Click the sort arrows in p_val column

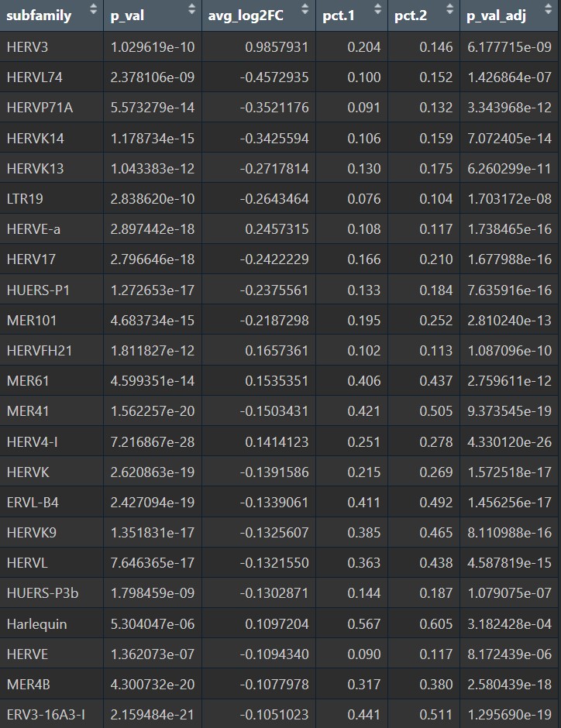tap(192, 11)
